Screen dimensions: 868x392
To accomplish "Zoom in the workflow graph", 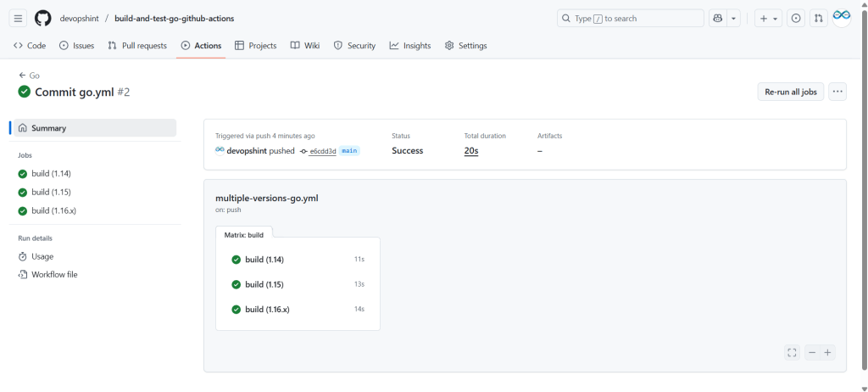I will pyautogui.click(x=827, y=353).
